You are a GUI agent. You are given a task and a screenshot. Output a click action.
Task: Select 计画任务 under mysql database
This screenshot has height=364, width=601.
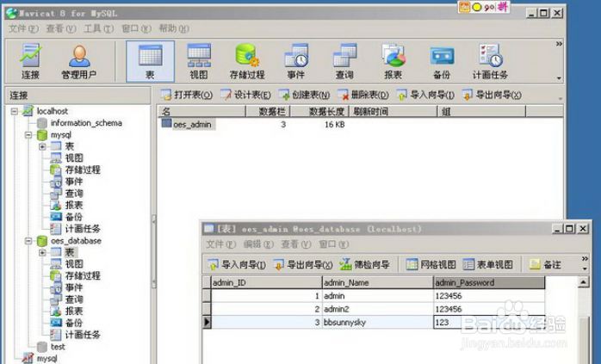click(83, 229)
